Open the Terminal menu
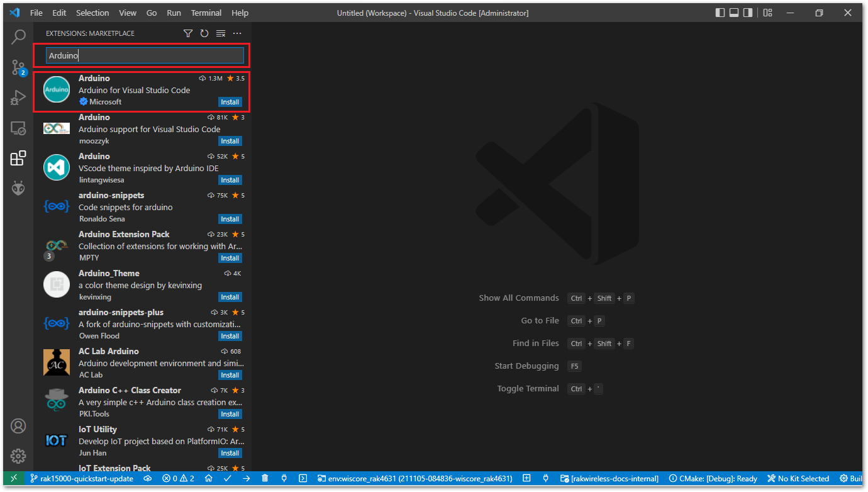Screen dimensions: 868x492 [x=206, y=13]
